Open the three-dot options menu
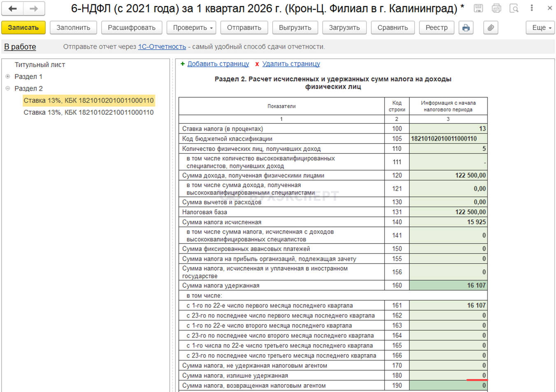The image size is (556, 392). 532,8
